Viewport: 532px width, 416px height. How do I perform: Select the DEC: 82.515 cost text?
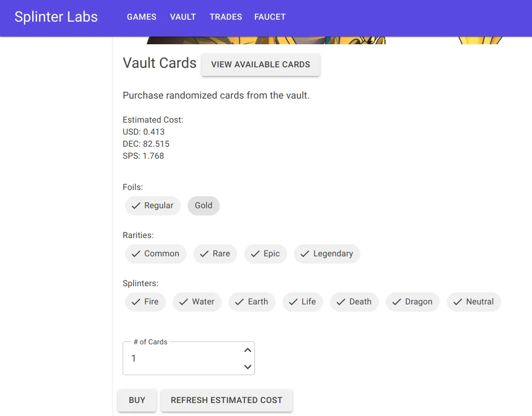coord(146,144)
